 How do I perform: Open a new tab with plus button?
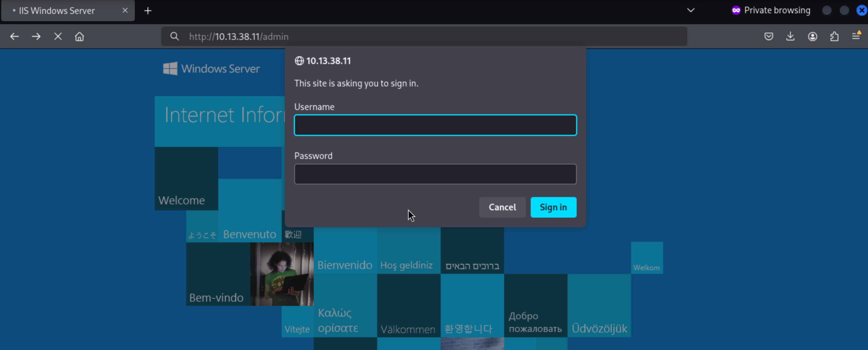147,11
